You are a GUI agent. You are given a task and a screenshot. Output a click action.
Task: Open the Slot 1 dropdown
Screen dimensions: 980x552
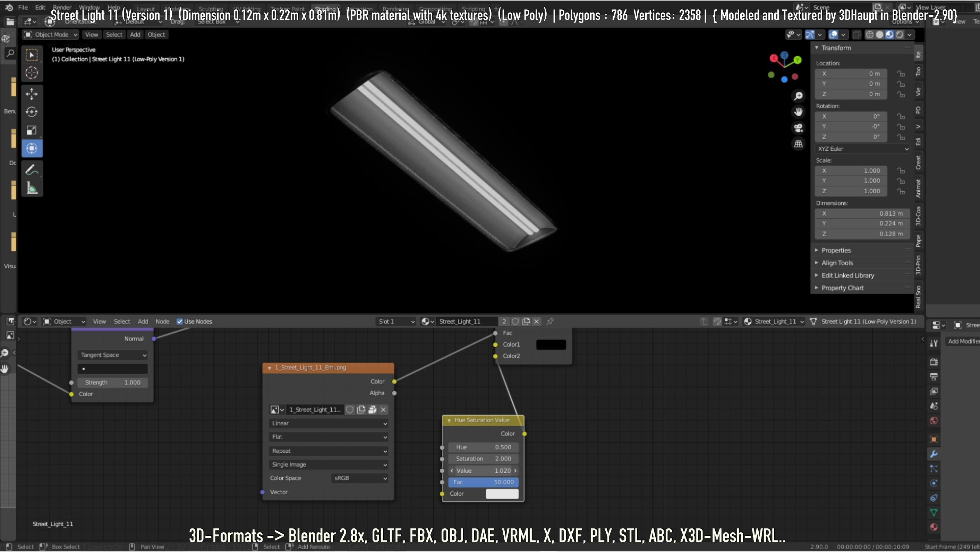396,321
